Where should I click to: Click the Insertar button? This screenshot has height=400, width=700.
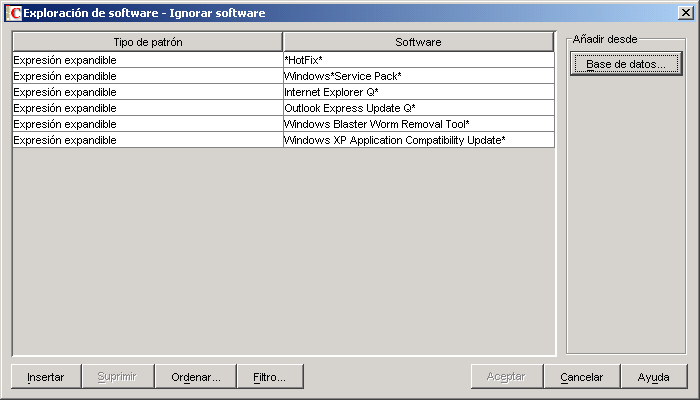(46, 376)
